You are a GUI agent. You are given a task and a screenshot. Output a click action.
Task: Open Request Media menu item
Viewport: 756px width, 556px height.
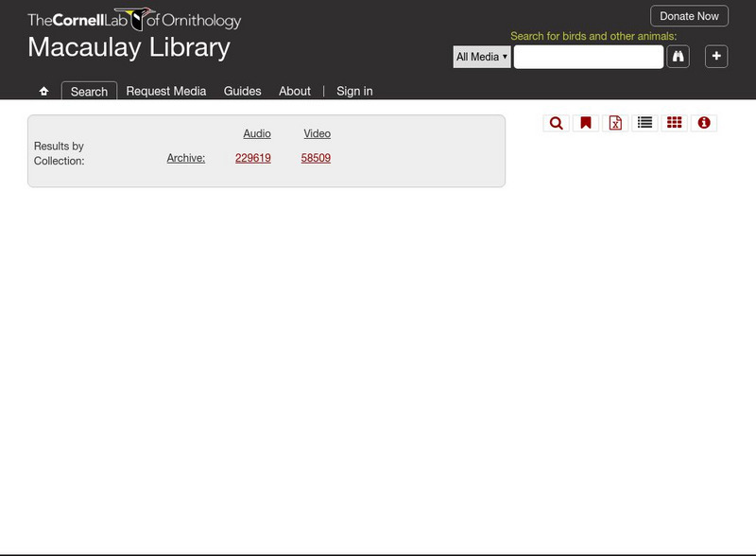tap(166, 91)
